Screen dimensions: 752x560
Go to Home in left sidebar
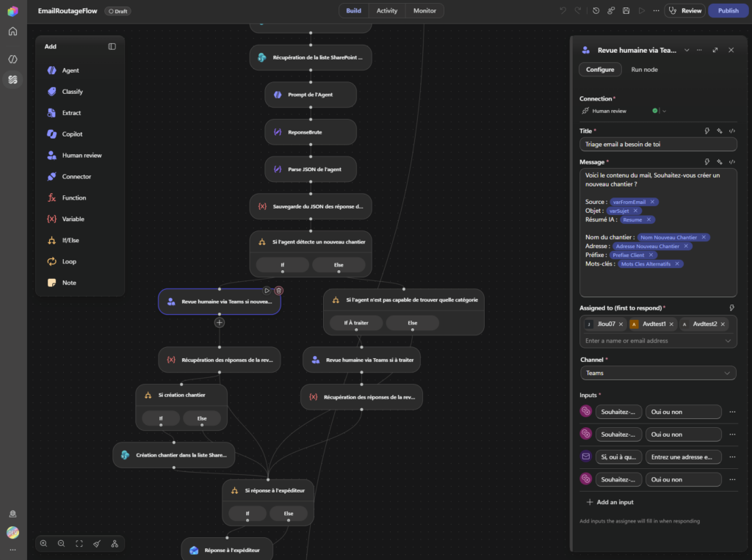point(13,32)
